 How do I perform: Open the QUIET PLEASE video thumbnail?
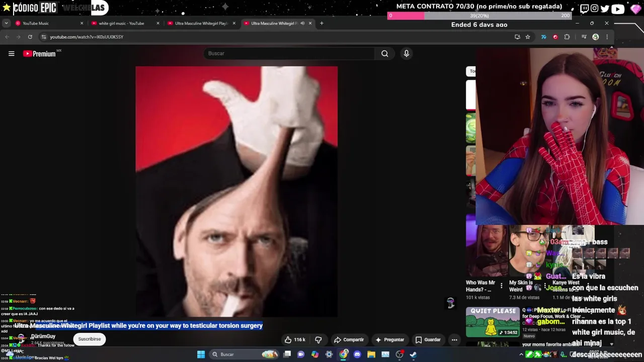click(x=493, y=322)
